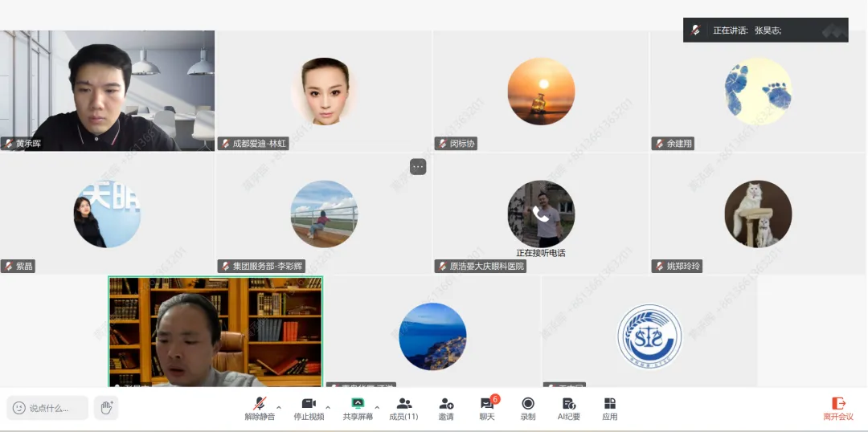The image size is (868, 432).
Task: Open the AI纪要 meeting notes
Action: coord(569,408)
